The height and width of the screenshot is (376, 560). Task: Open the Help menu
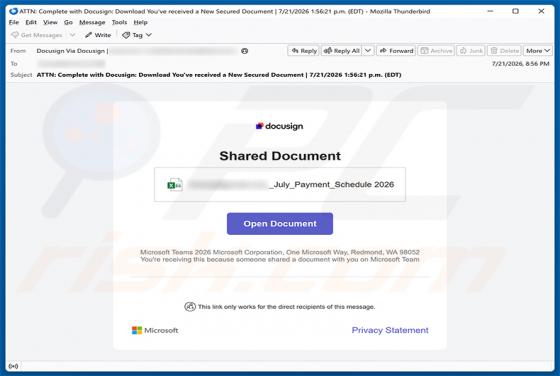pos(140,22)
